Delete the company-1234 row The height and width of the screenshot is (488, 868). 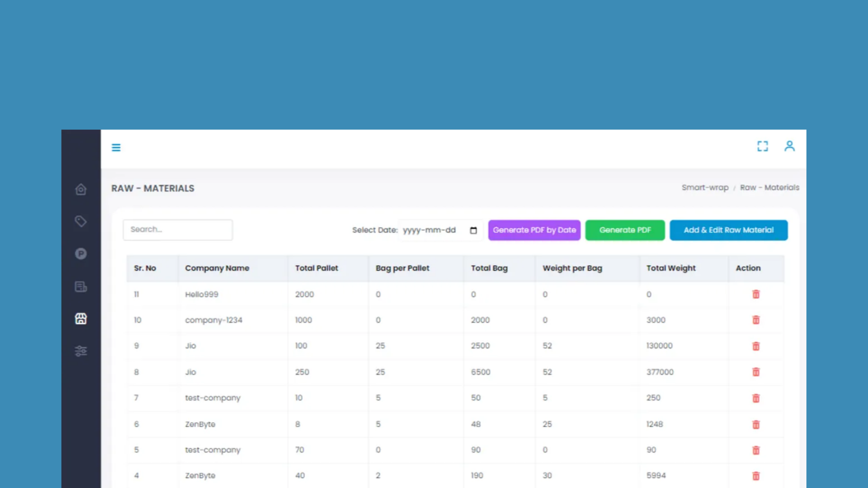pyautogui.click(x=756, y=320)
